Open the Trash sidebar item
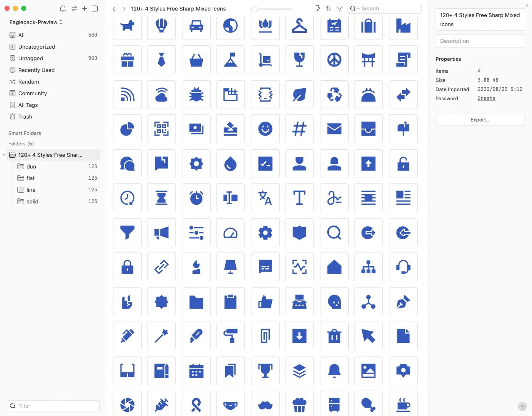Viewport: 532px width, 416px height. (x=25, y=117)
